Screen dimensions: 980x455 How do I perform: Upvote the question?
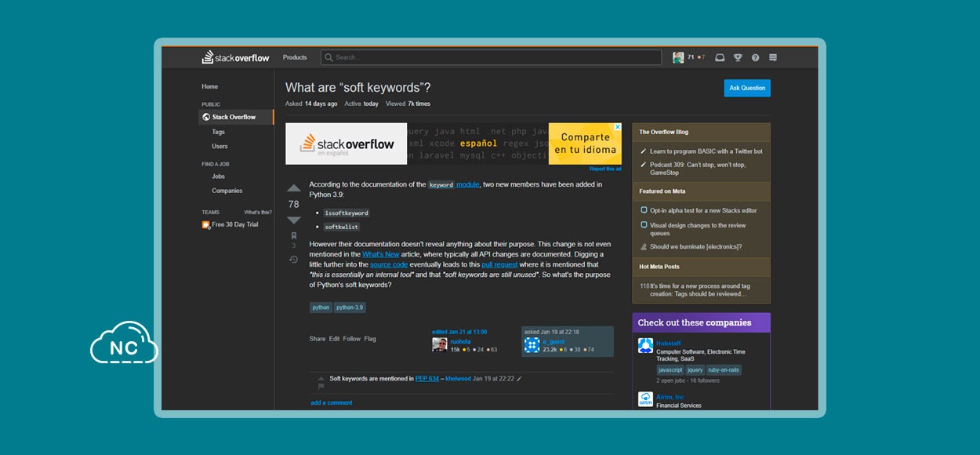[x=294, y=188]
